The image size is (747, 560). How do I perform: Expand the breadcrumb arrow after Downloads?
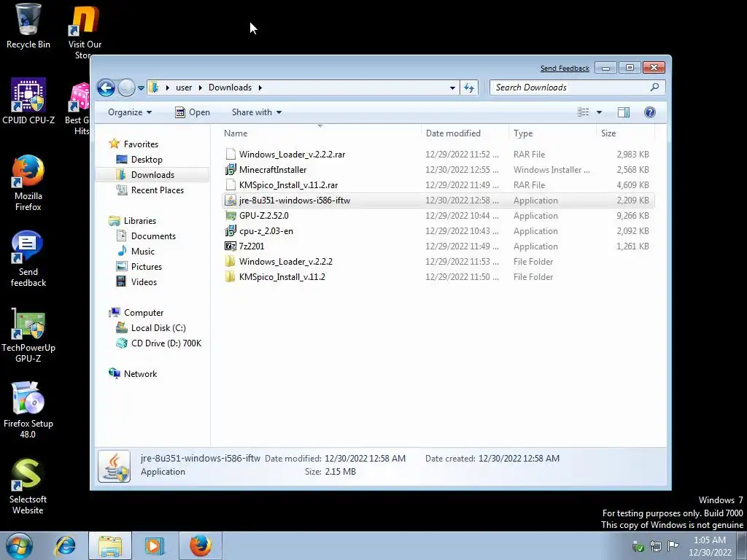point(260,87)
